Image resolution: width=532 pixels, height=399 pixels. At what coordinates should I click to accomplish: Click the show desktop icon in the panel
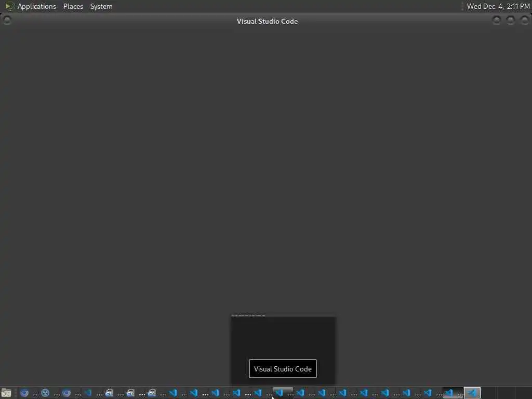(x=6, y=393)
